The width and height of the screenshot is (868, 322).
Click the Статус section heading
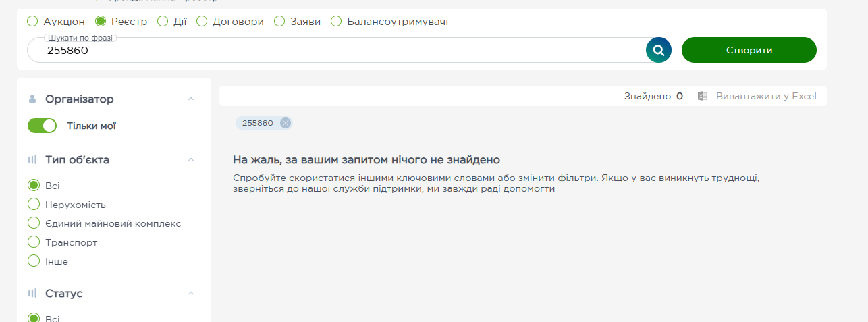(64, 294)
